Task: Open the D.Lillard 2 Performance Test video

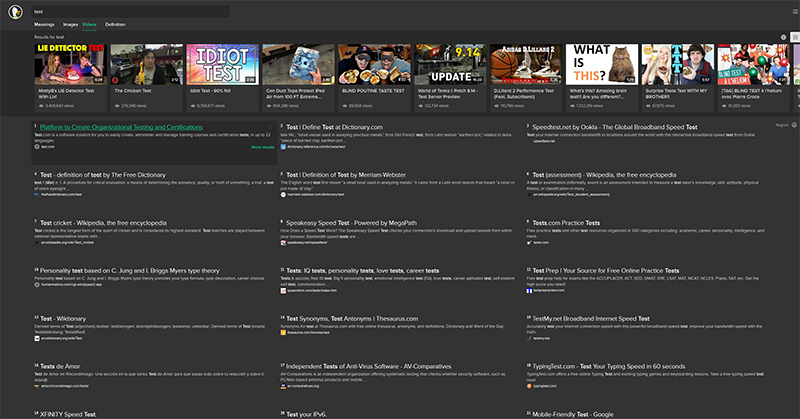Action: [x=526, y=77]
